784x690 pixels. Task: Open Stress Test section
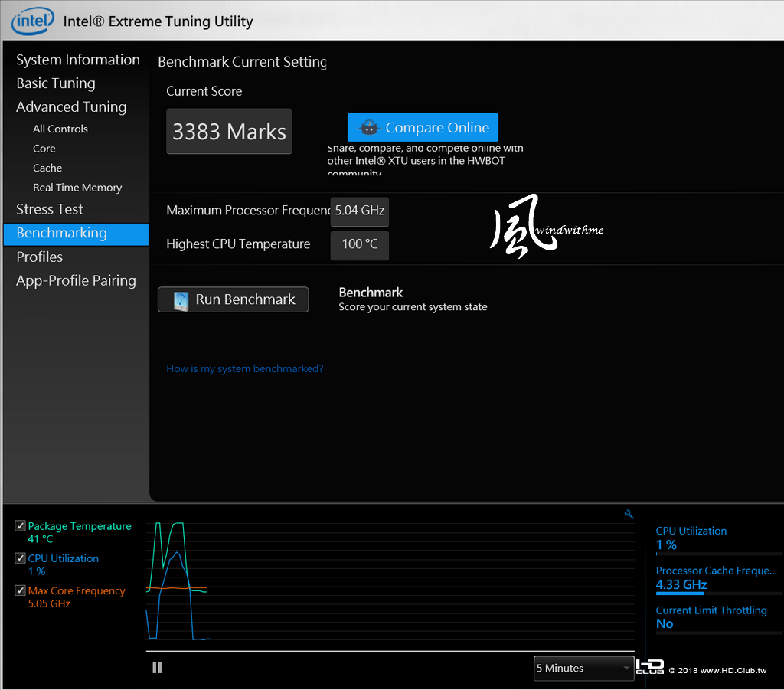pyautogui.click(x=50, y=209)
